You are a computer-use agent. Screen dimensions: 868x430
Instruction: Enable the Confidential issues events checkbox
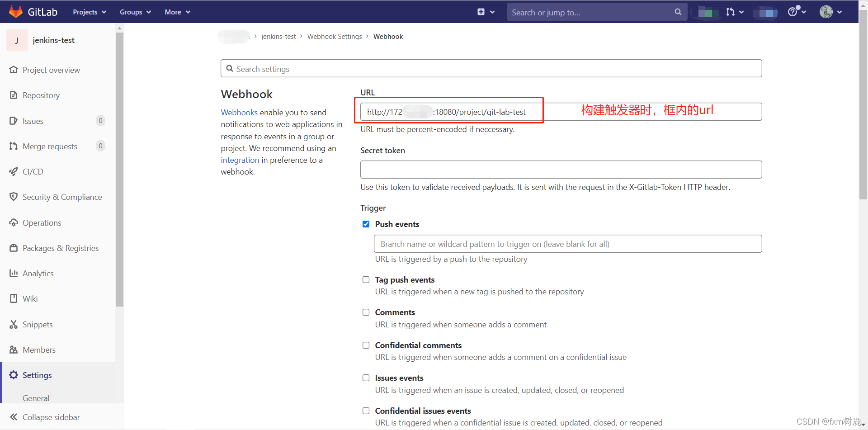366,411
